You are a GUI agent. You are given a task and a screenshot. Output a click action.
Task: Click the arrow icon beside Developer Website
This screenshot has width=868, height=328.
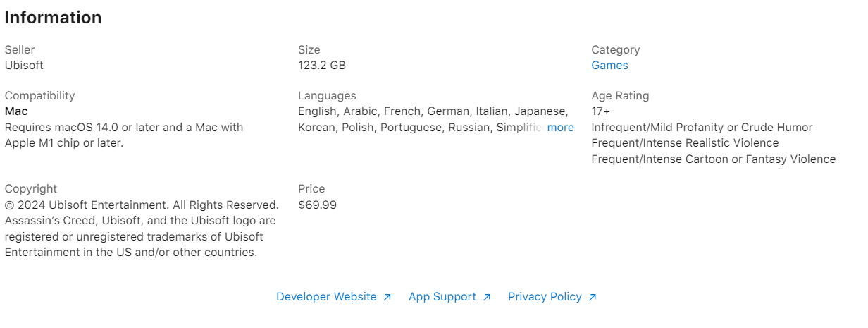click(387, 298)
